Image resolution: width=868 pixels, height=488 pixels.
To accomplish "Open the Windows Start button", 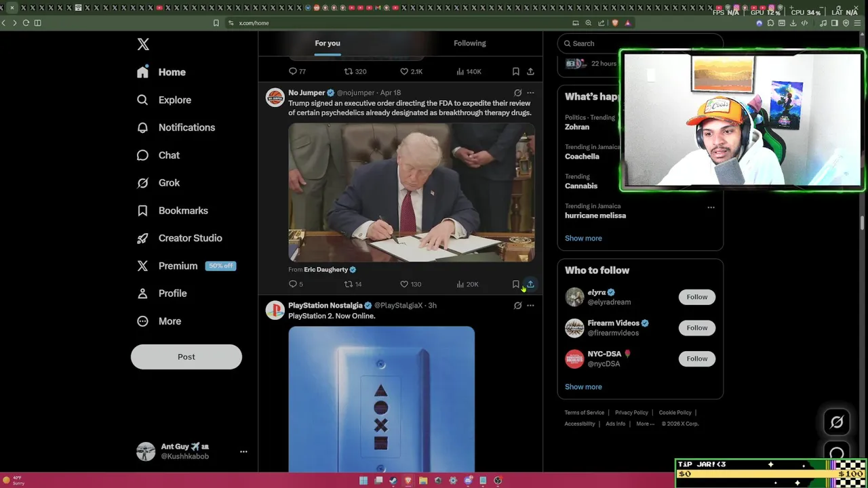I will (x=363, y=481).
